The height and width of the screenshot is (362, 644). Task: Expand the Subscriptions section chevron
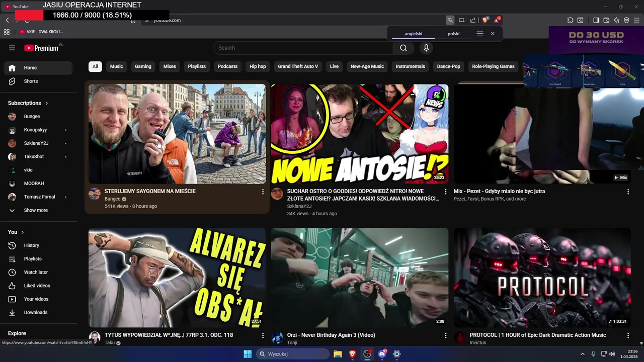point(47,103)
